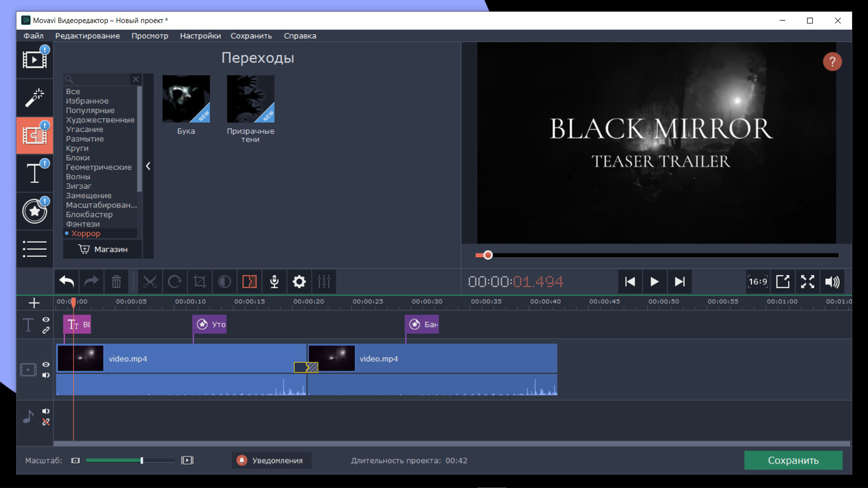The width and height of the screenshot is (868, 488).
Task: Click the split scissors tool
Action: 150,282
